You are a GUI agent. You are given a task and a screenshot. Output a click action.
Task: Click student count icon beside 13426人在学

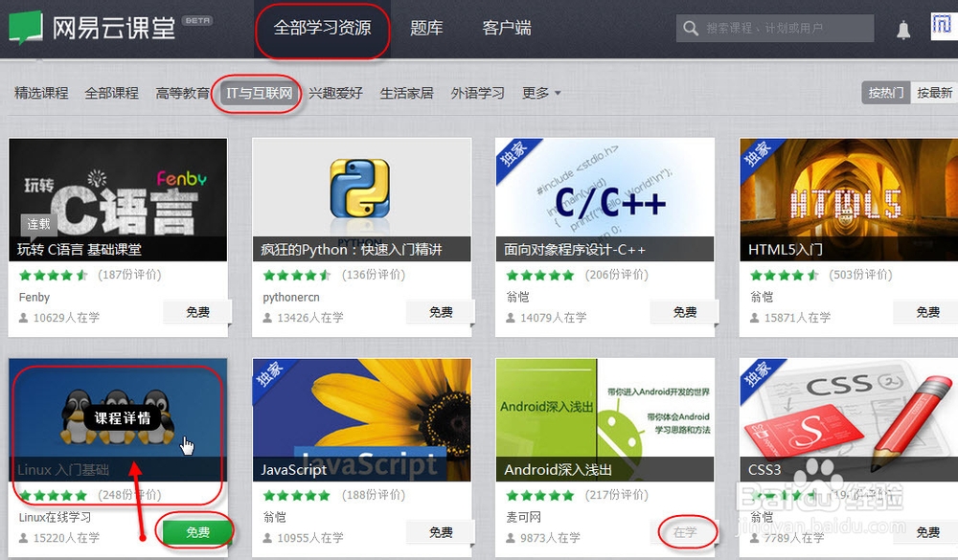pyautogui.click(x=267, y=318)
